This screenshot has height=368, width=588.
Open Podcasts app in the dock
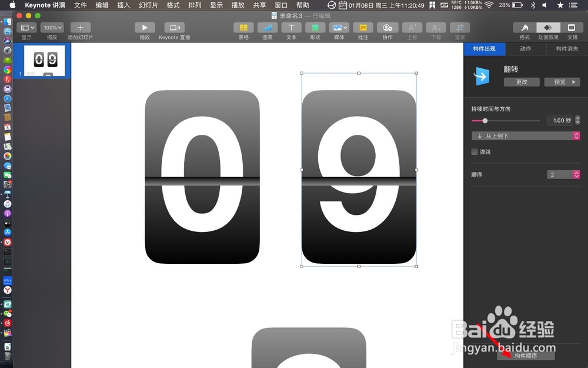pyautogui.click(x=8, y=213)
